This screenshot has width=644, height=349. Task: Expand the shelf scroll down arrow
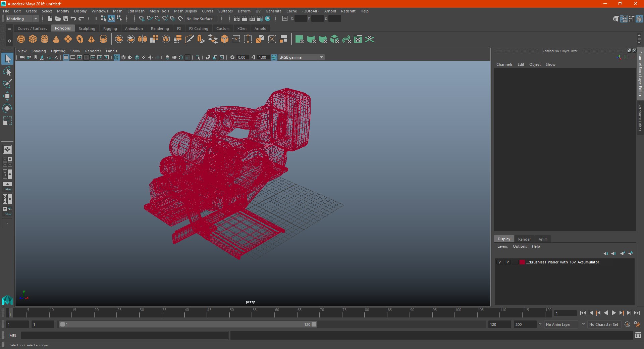point(639,43)
